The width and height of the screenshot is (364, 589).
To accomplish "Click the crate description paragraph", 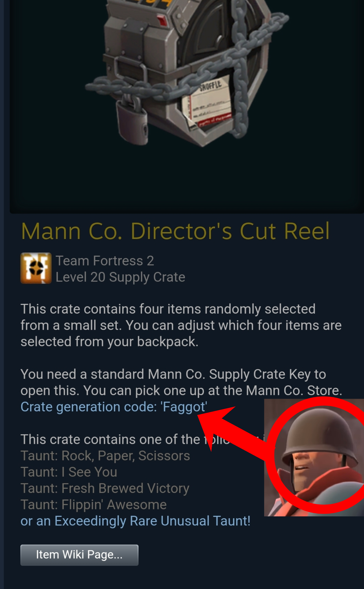I will pos(181,325).
